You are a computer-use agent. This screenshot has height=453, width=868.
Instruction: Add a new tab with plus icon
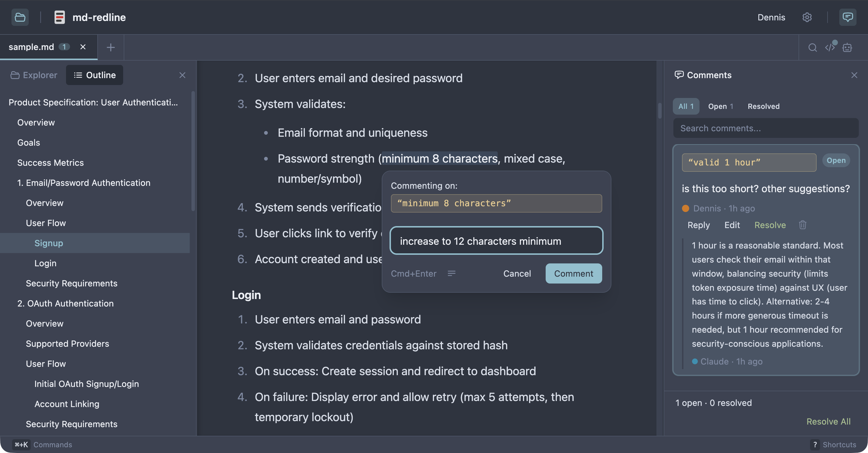(x=111, y=48)
